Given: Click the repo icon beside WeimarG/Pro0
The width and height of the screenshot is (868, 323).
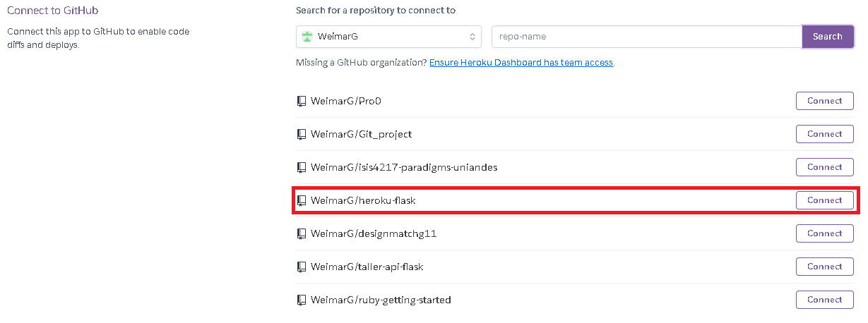Looking at the screenshot, I should (x=302, y=101).
